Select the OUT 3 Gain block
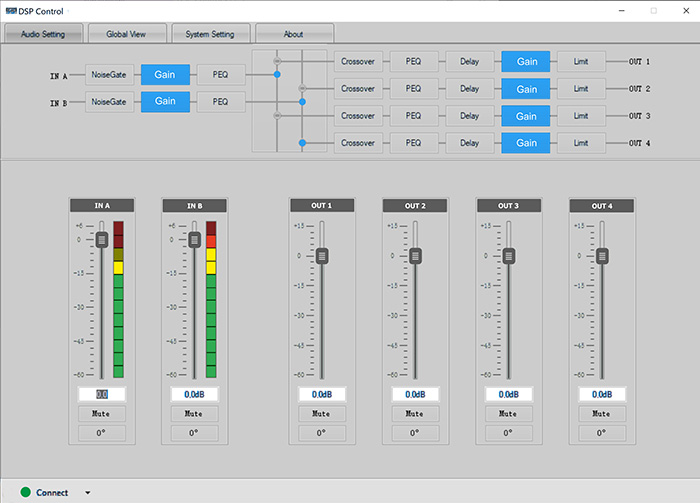This screenshot has width=700, height=503. click(526, 116)
